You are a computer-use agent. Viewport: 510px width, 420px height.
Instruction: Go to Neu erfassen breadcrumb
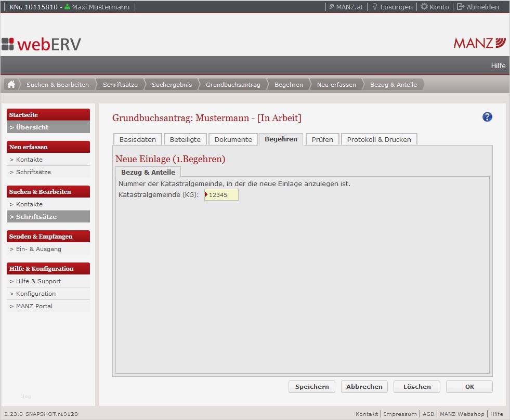coord(336,85)
